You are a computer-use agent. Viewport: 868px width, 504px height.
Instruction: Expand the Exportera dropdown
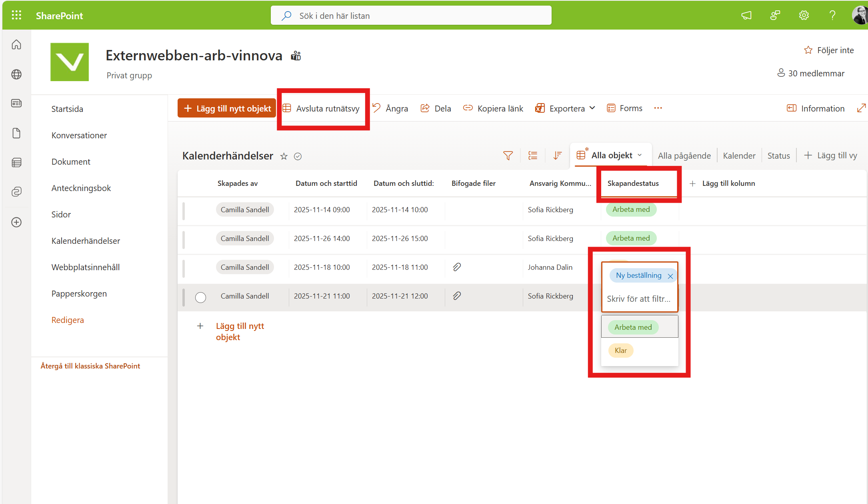(592, 108)
